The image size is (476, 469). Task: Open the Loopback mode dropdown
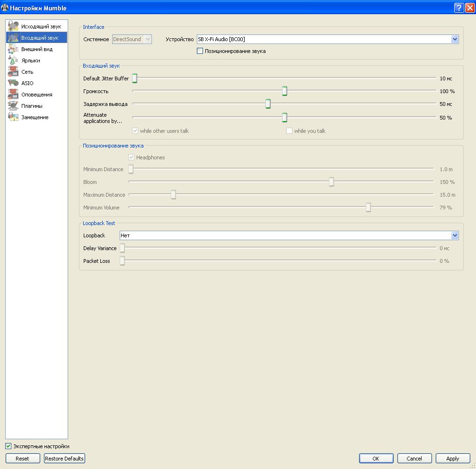(455, 235)
